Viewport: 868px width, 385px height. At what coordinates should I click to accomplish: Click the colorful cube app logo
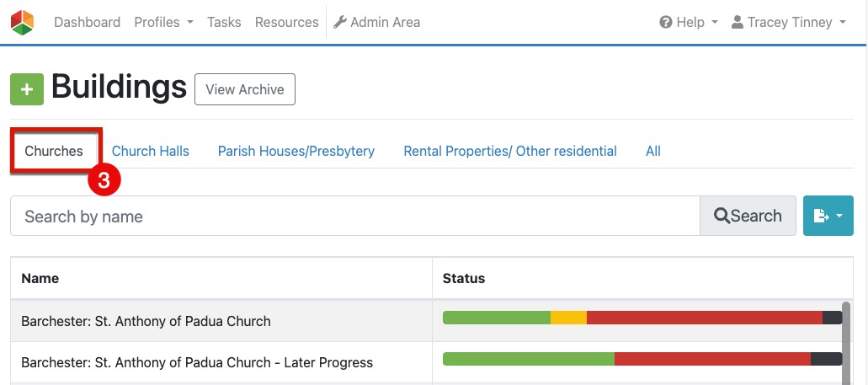pyautogui.click(x=23, y=23)
